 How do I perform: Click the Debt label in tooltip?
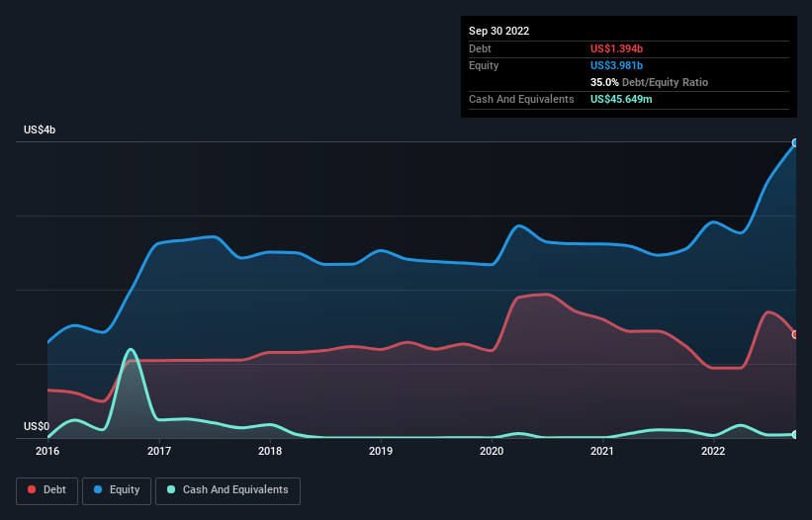[x=480, y=48]
